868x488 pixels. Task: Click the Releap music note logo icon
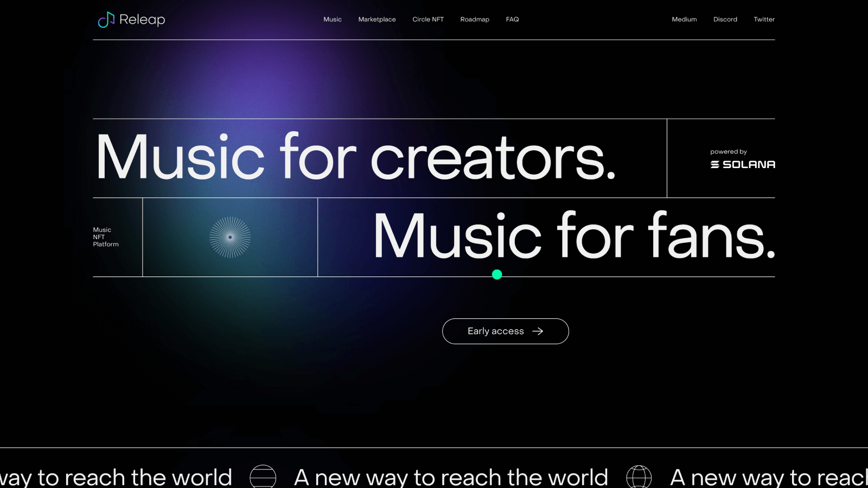coord(106,20)
